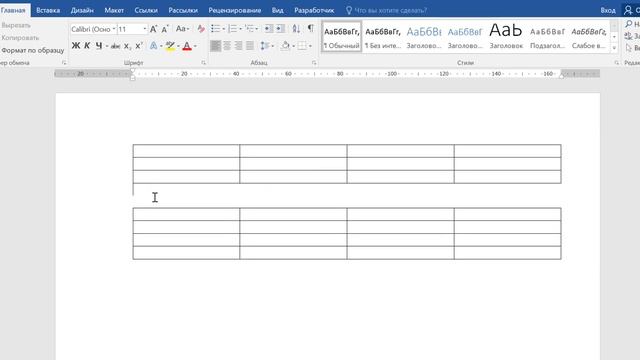Viewport: 640px width, 360px height.
Task: Switch to the Вставка tab
Action: point(48,10)
